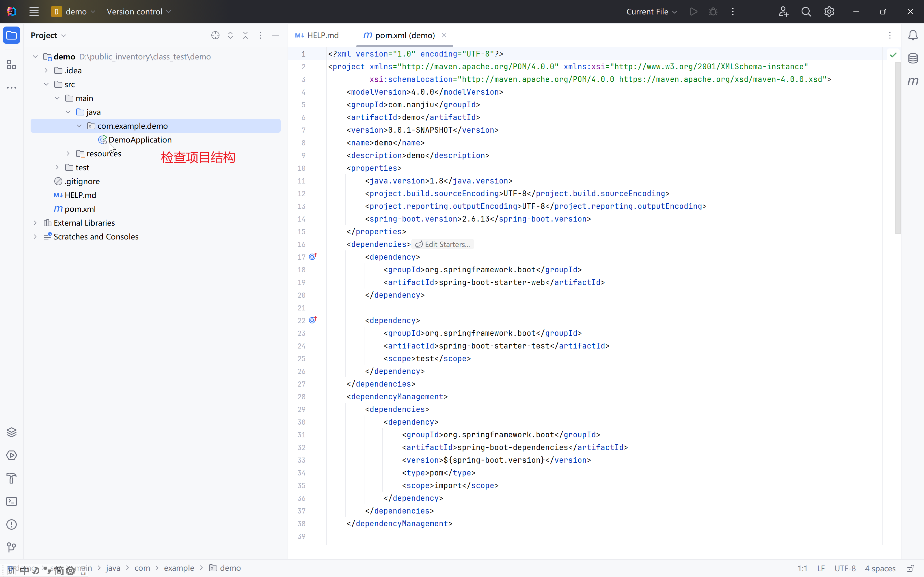Show the Notifications bell panel
924x577 pixels.
pos(912,35)
